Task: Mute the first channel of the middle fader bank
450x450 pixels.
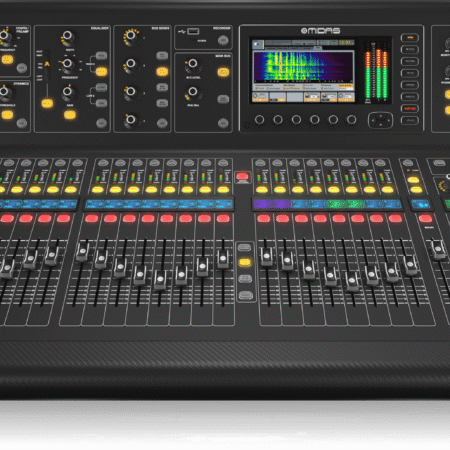Action: pos(92,219)
